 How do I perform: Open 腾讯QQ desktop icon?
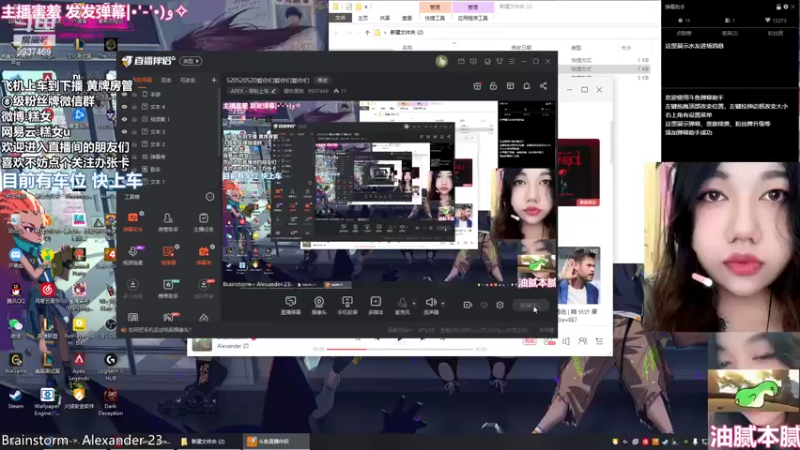[x=15, y=294]
